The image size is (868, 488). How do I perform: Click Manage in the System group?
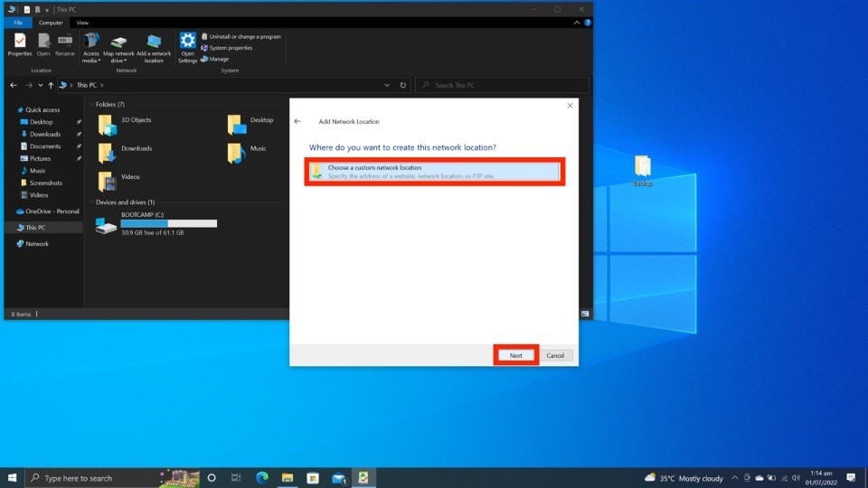click(215, 59)
